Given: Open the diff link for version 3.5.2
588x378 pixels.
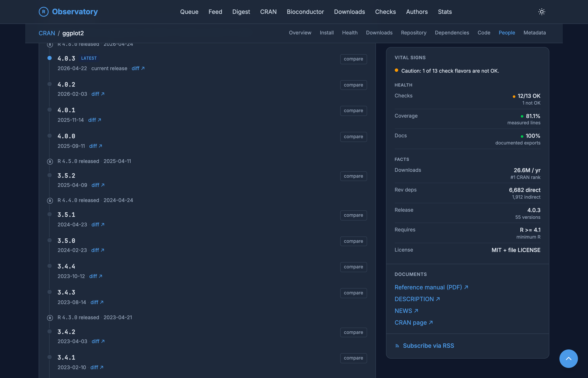Looking at the screenshot, I should 98,185.
